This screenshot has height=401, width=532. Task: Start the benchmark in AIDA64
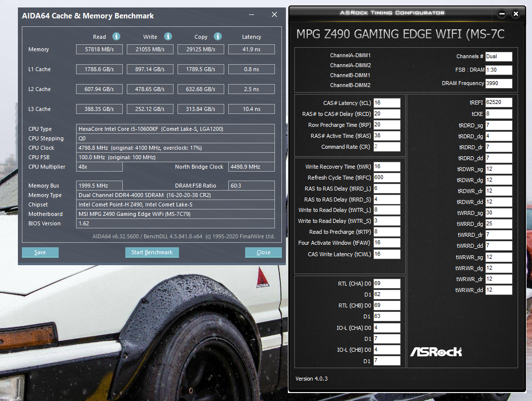pos(152,252)
